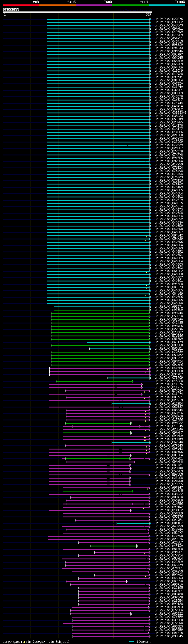
Task: Select hit label UniRef100_Q6XQ45
Action: 169,58
